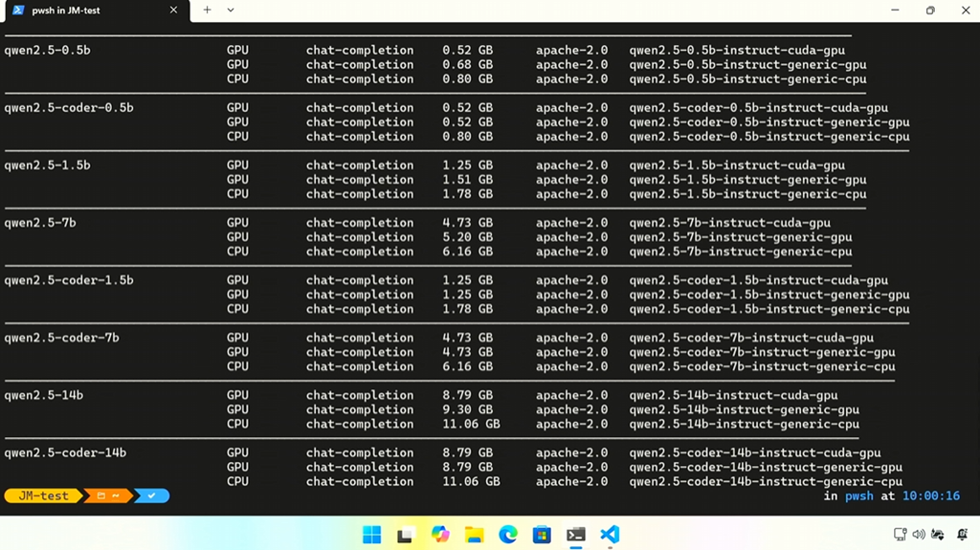Open the volume control in the system tray
The image size is (980, 550).
(919, 535)
